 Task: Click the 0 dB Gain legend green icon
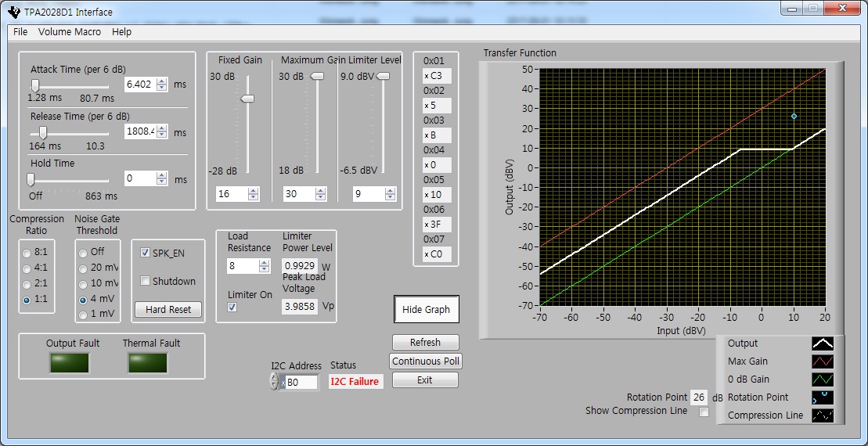coord(823,379)
